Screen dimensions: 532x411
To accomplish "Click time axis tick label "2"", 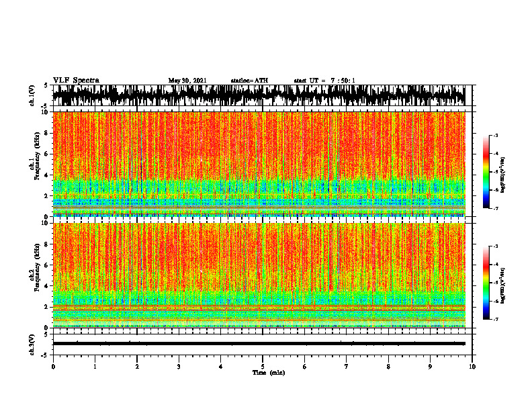I will tap(137, 367).
